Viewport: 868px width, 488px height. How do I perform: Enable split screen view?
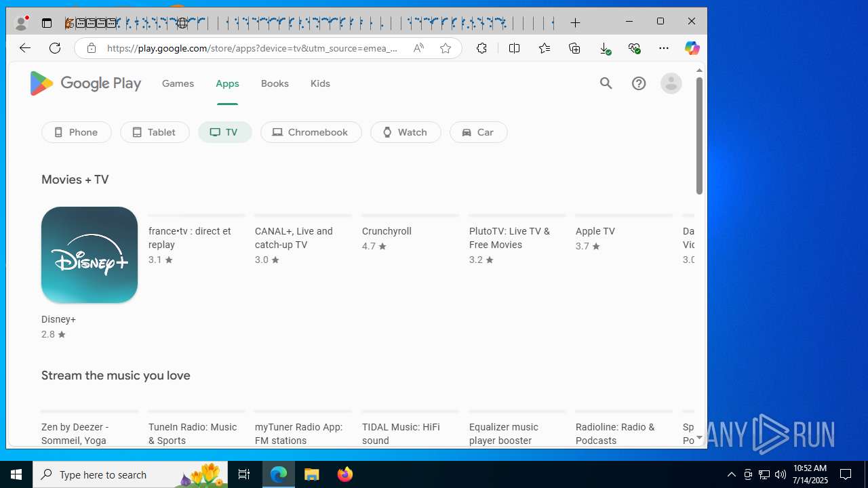point(514,48)
